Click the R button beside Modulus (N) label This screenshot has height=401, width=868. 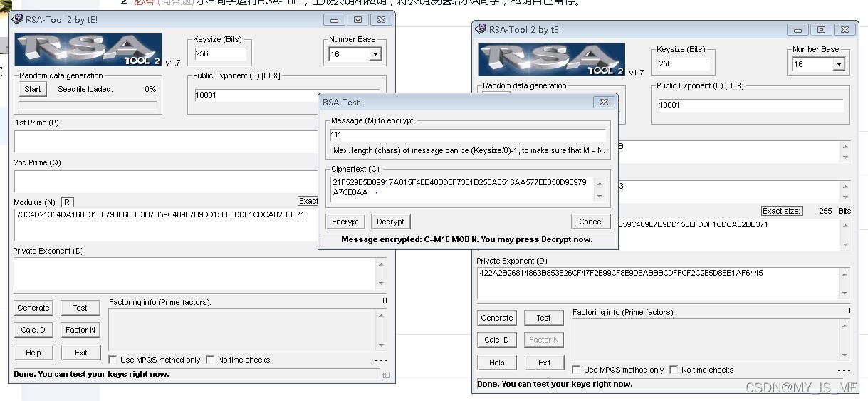click(67, 203)
